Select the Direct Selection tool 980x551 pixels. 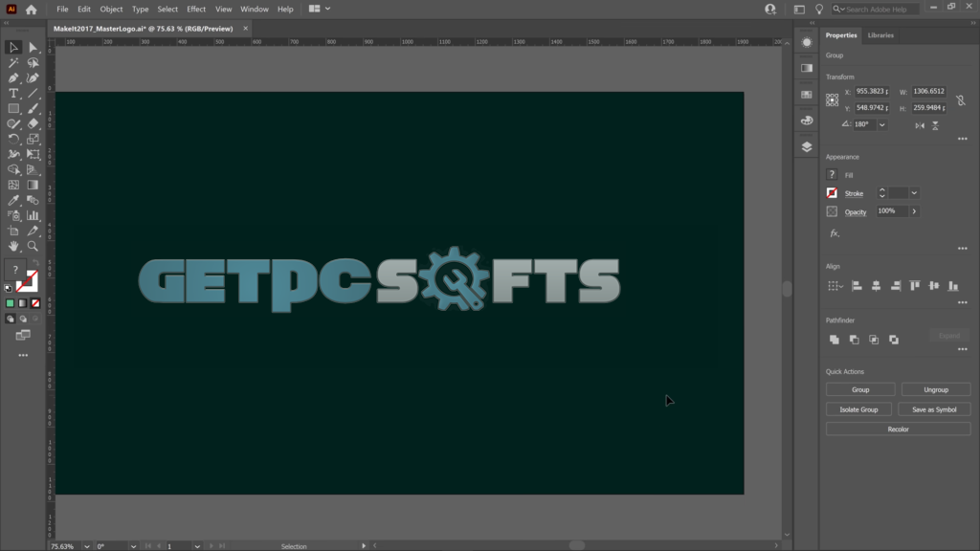33,48
